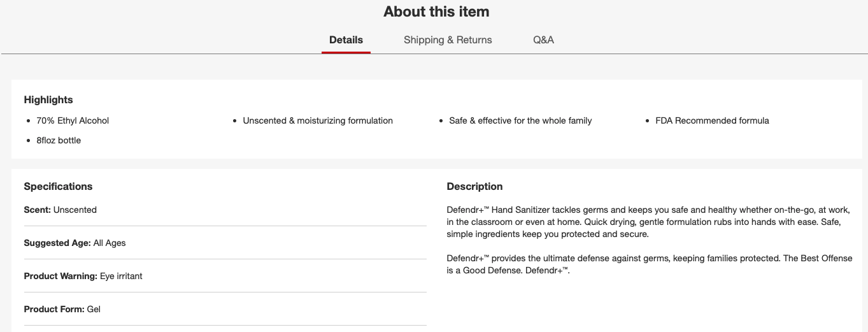This screenshot has width=868, height=332.
Task: Click the 'Product Warning:' specification label
Action: 60,276
